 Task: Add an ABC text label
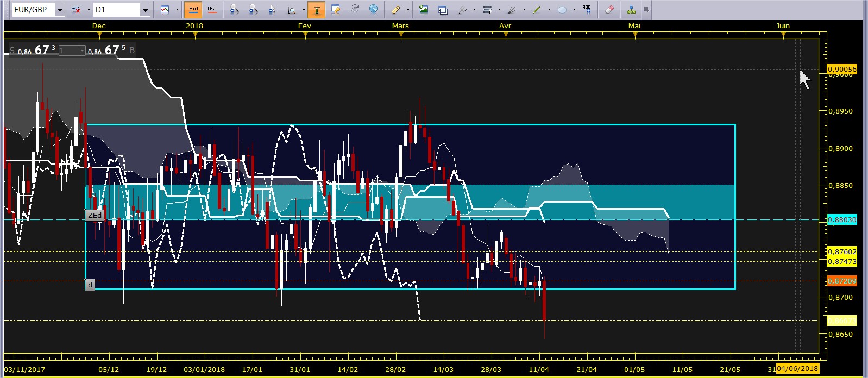(x=587, y=9)
